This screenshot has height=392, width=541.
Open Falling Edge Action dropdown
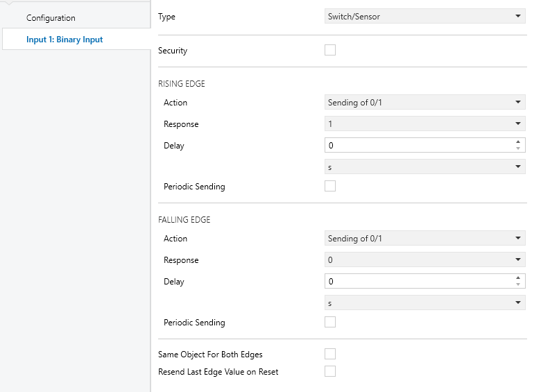click(x=424, y=238)
